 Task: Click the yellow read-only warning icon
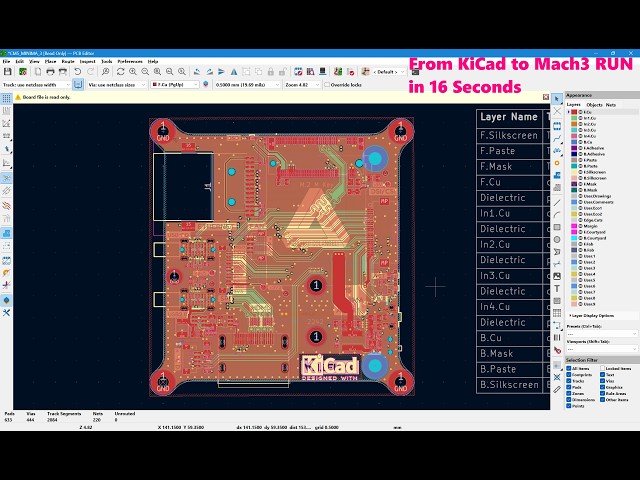(18, 97)
